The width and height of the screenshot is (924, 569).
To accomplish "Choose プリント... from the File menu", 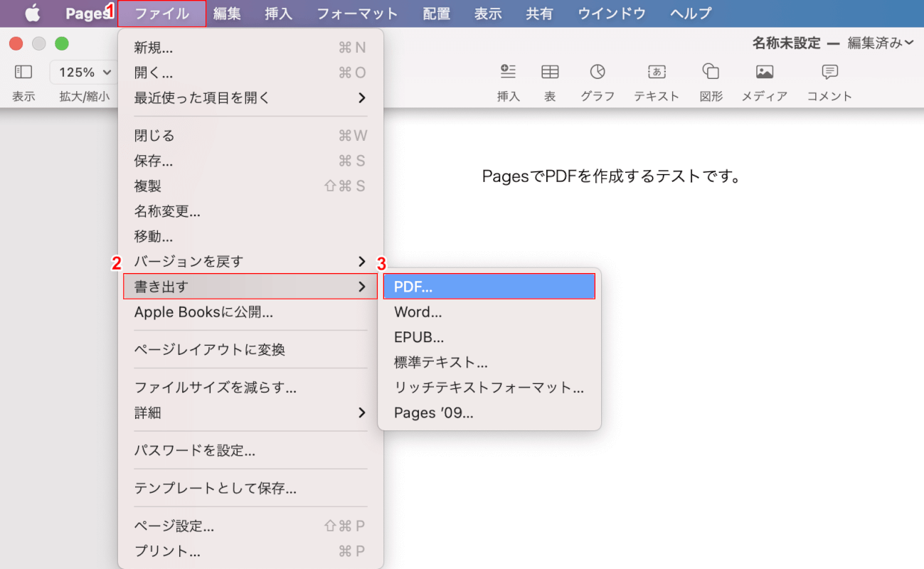I will tap(250, 551).
